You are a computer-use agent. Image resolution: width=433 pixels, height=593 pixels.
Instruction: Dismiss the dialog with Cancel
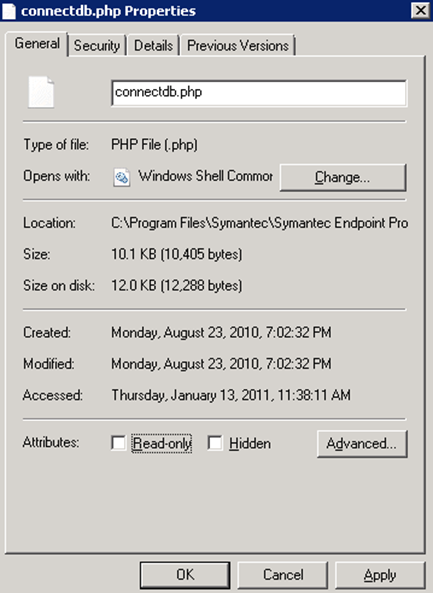(282, 575)
